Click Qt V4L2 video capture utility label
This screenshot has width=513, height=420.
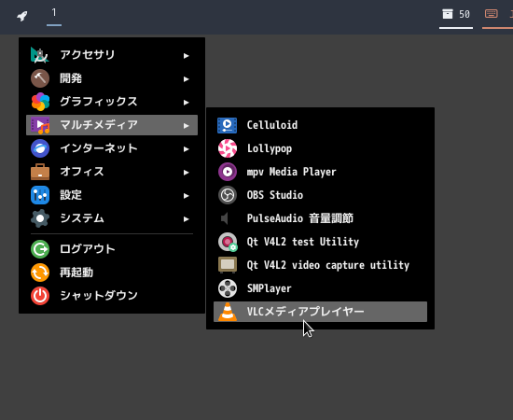(327, 265)
